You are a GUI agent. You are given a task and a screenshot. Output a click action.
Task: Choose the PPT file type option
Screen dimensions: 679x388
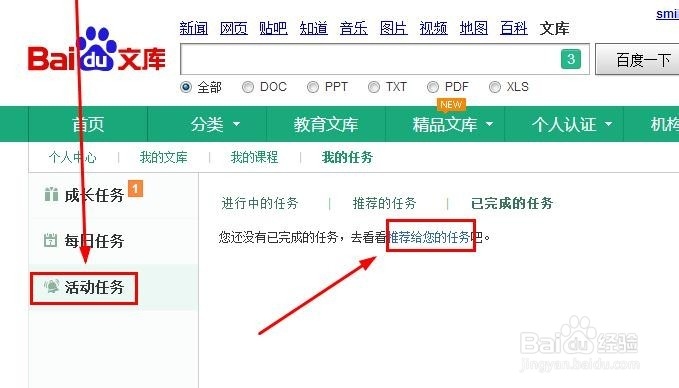[313, 87]
